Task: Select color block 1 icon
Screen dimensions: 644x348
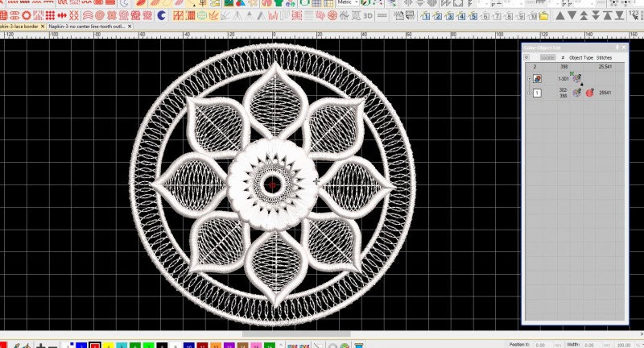Action: pos(425,16)
